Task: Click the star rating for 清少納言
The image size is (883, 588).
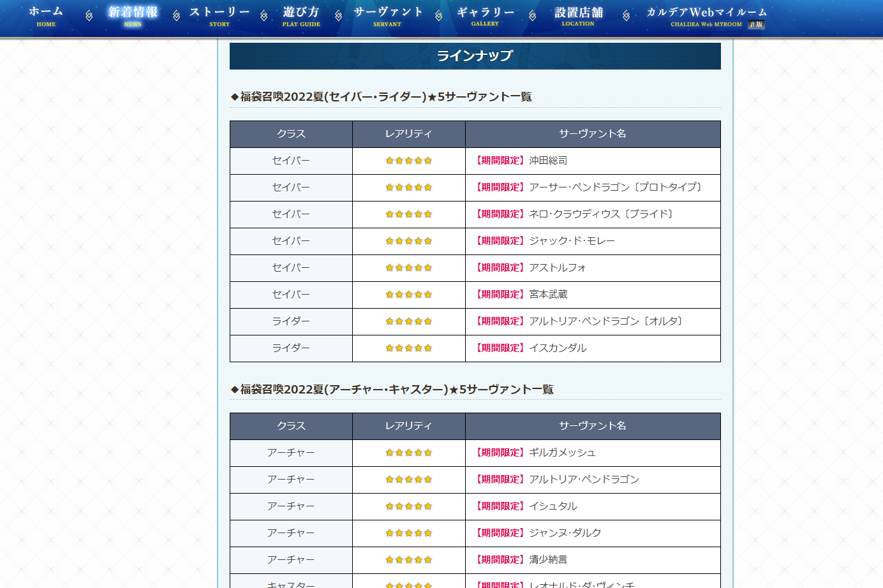Action: [408, 560]
